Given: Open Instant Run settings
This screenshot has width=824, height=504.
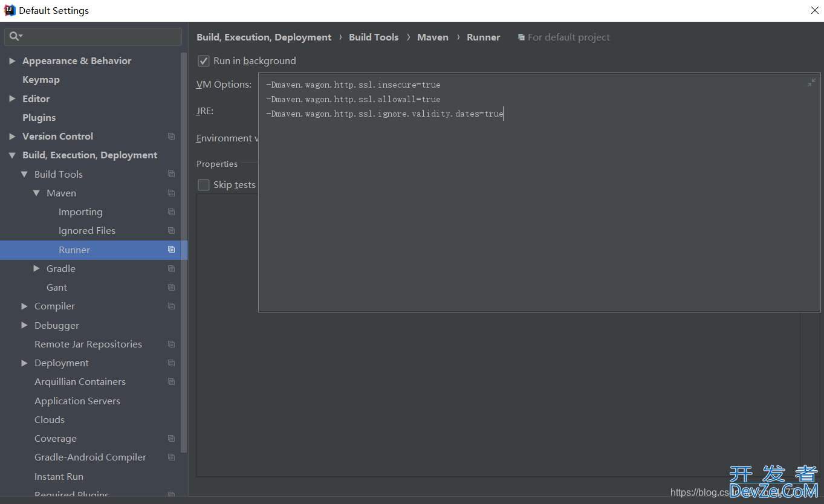Looking at the screenshot, I should (59, 476).
